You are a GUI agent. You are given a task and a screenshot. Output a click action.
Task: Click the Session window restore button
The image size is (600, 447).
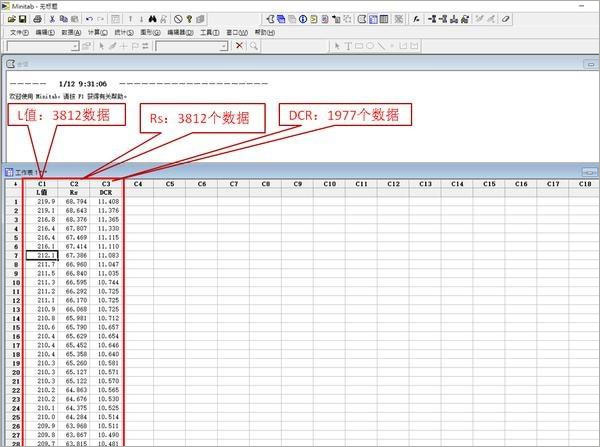point(590,64)
